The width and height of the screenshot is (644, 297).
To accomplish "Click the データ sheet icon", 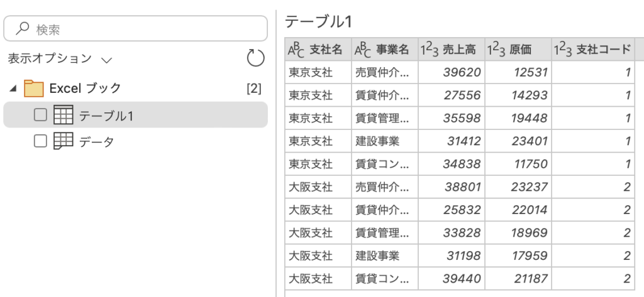I will click(x=64, y=141).
